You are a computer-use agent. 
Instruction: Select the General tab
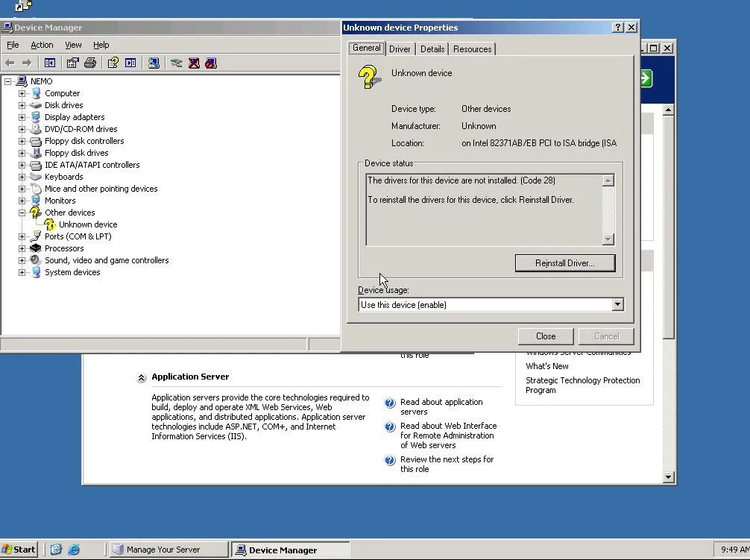(x=367, y=48)
